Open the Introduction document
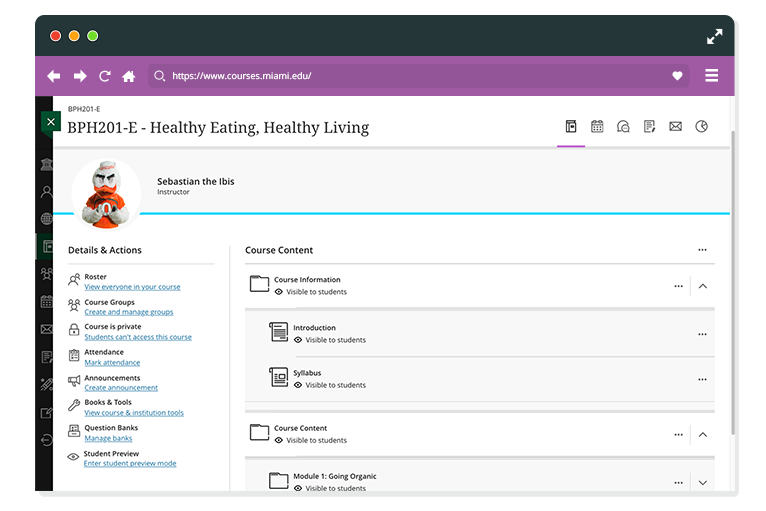This screenshot has width=766, height=511. pos(314,328)
